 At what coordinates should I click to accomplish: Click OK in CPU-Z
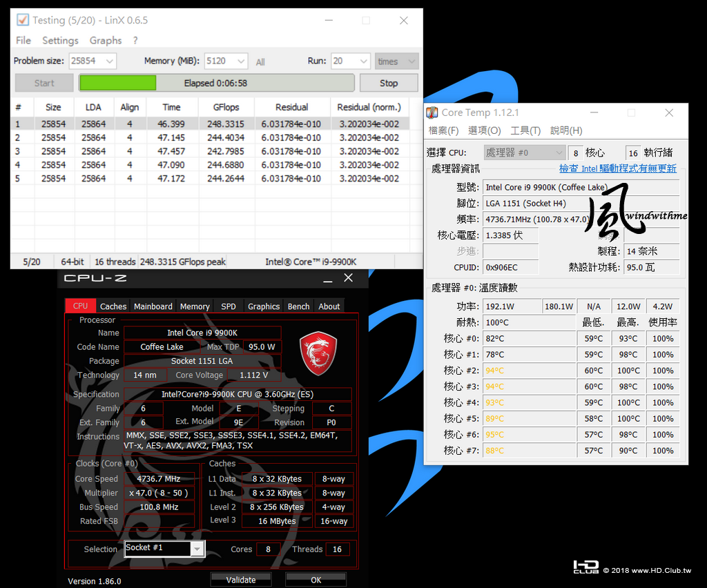click(316, 580)
